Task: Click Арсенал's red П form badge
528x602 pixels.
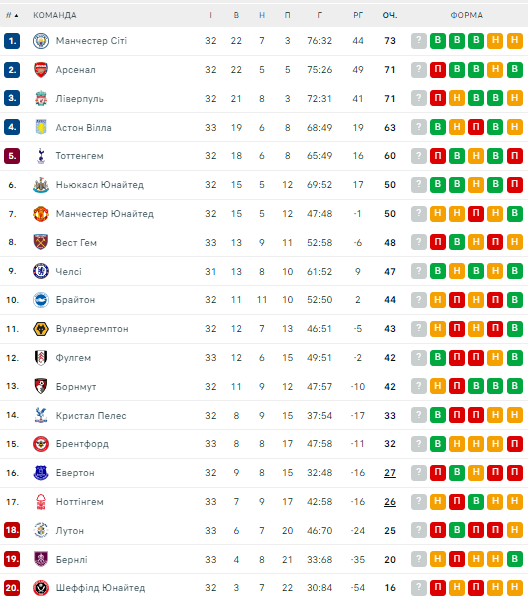Action: (438, 69)
